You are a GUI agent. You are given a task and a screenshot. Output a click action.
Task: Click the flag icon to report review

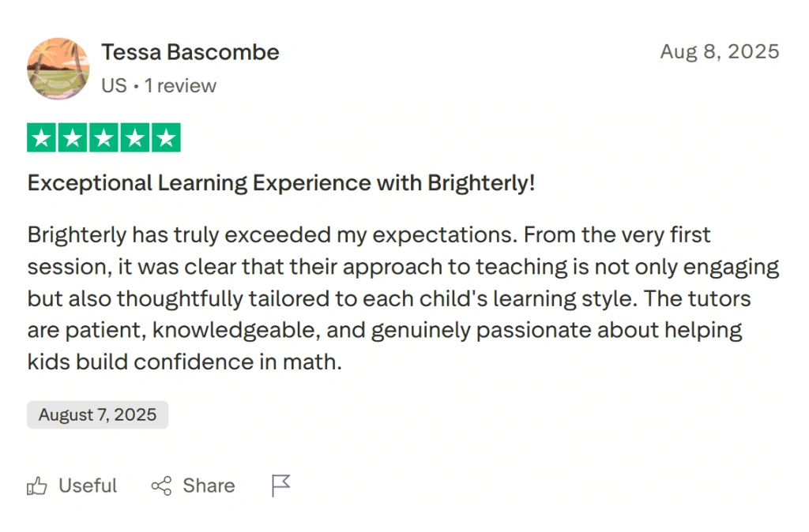pos(280,485)
